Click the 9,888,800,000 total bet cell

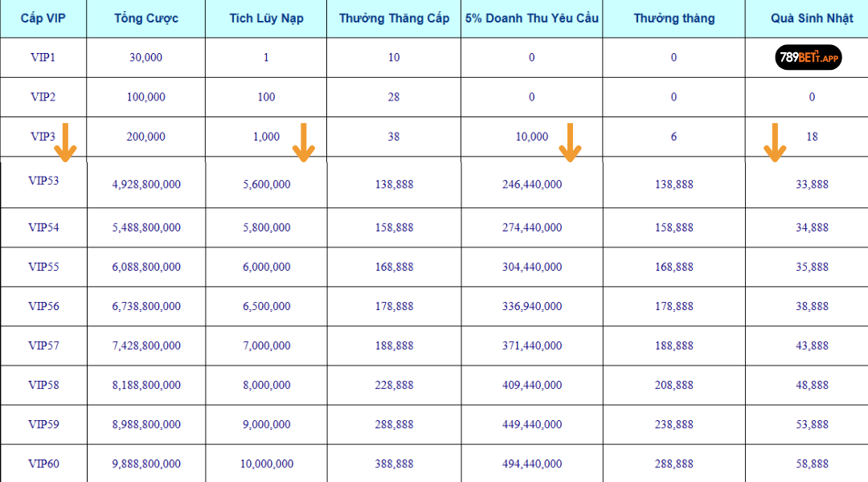(146, 464)
